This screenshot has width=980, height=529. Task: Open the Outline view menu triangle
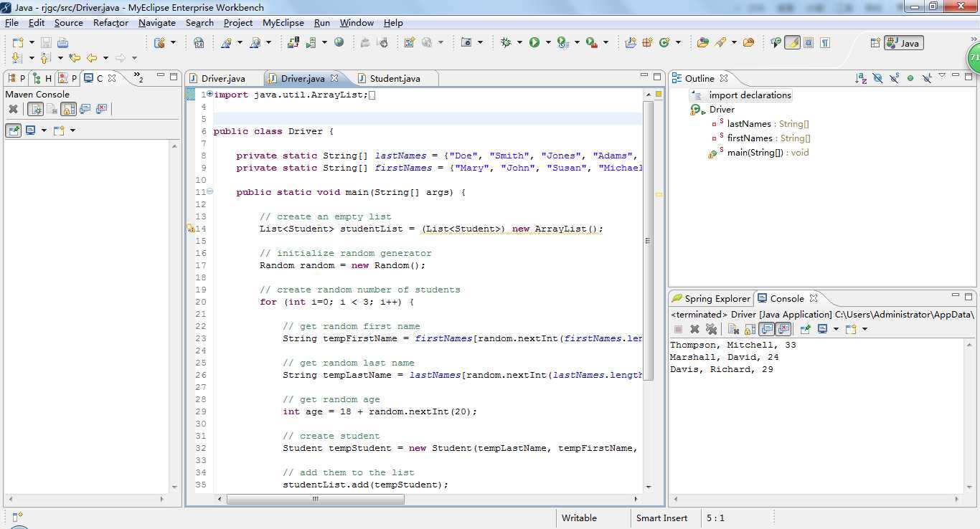click(x=942, y=75)
